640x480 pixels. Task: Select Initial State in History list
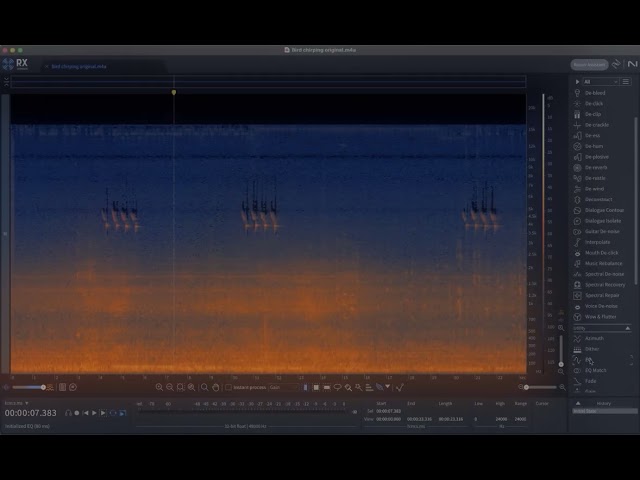(x=605, y=411)
